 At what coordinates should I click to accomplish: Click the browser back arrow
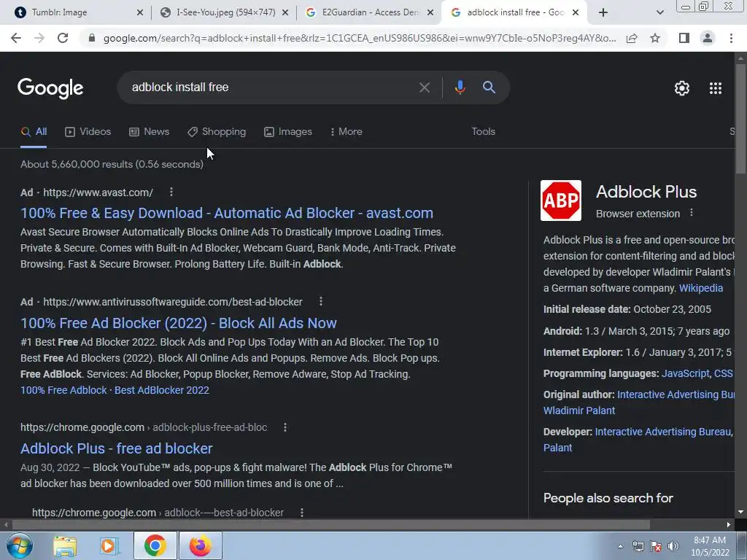click(x=16, y=38)
